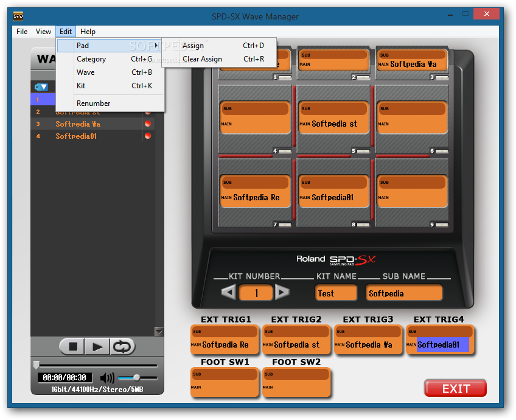Select highlighted wave row number 1
The width and height of the screenshot is (516, 420).
(43, 99)
